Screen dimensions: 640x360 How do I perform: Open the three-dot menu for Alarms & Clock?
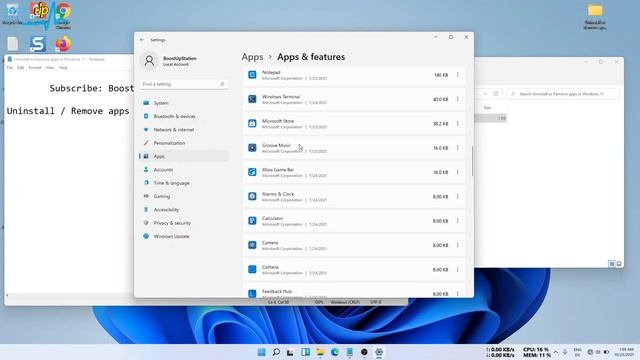click(x=458, y=197)
